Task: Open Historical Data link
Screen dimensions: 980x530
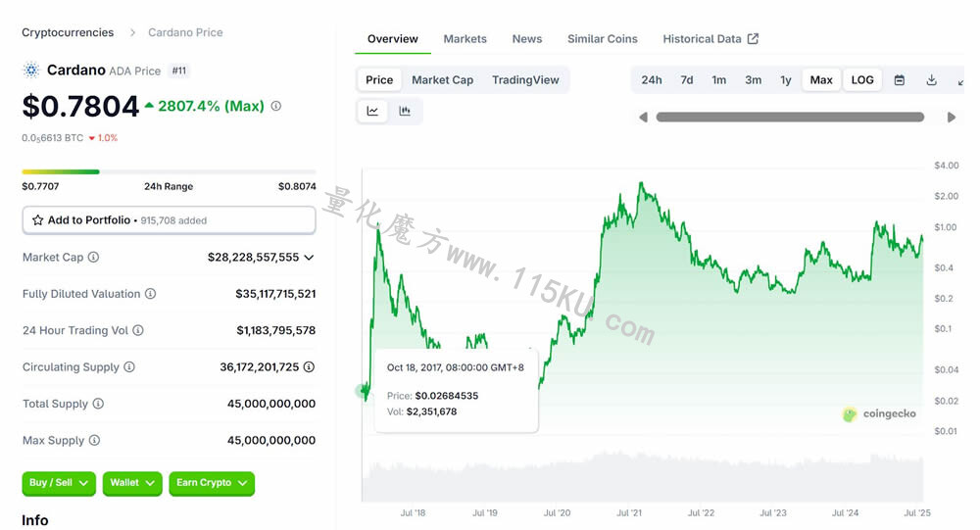Action: 710,39
